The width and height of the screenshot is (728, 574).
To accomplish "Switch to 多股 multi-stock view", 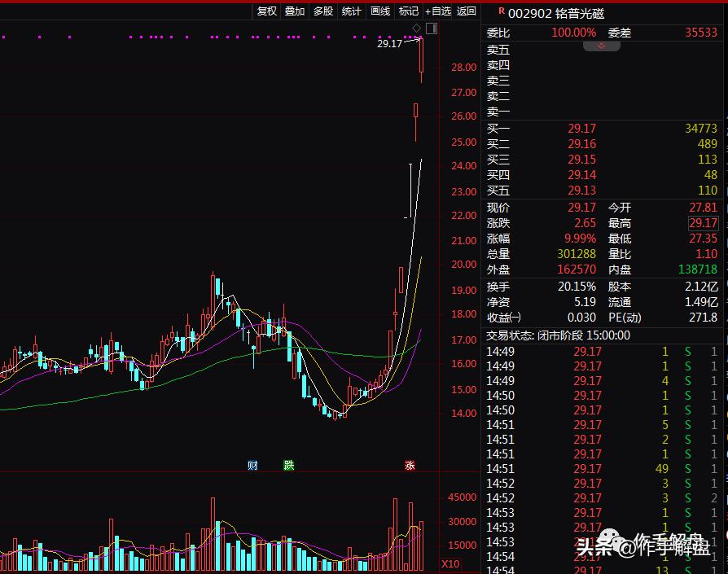I will (323, 12).
